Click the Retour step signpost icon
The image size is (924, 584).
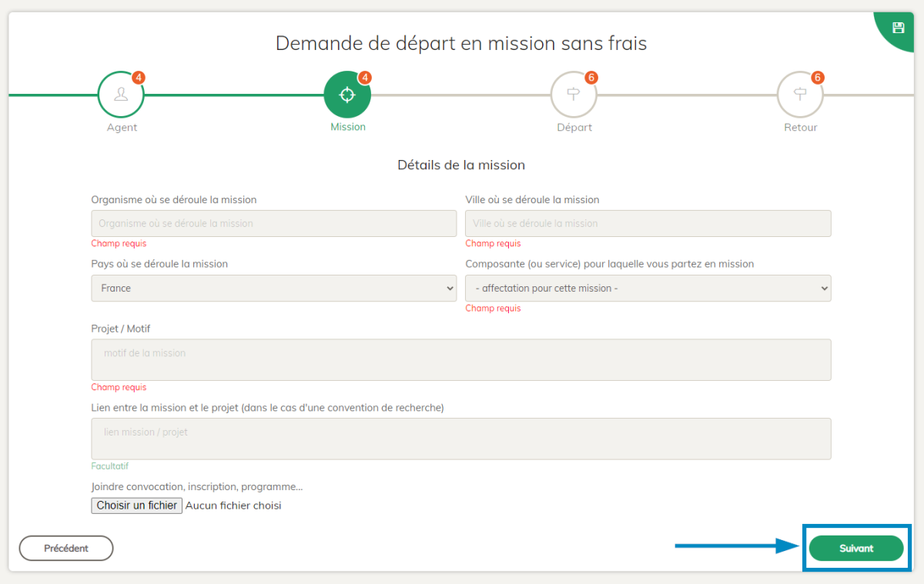tap(800, 95)
